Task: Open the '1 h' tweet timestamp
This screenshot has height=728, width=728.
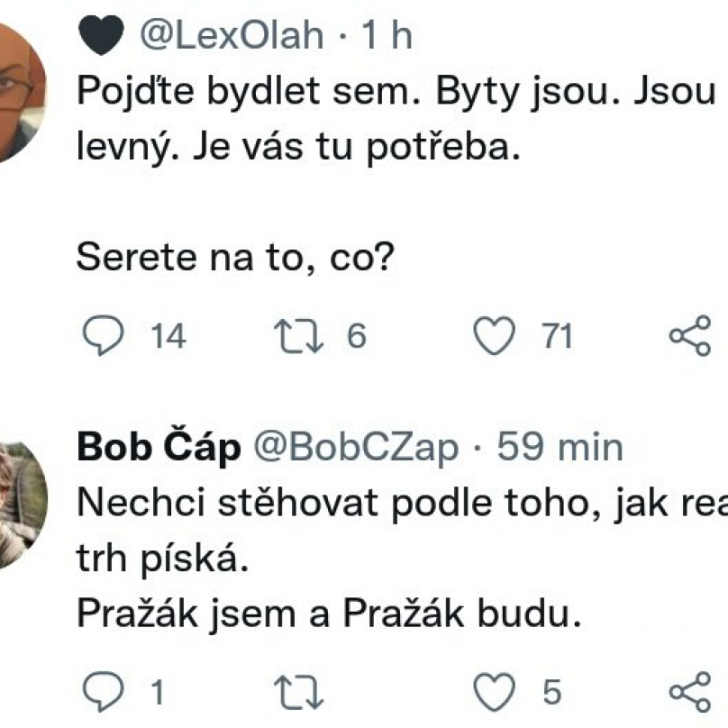Action: pyautogui.click(x=387, y=36)
